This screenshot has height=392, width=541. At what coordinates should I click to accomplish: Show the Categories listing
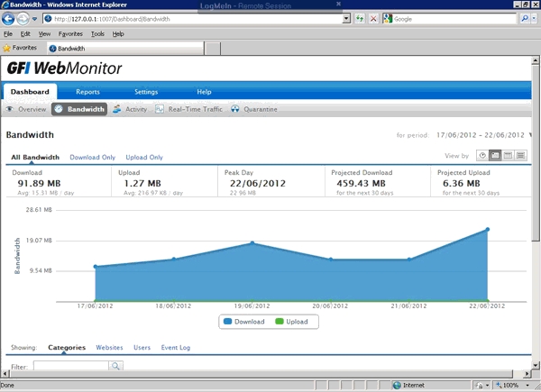67,348
